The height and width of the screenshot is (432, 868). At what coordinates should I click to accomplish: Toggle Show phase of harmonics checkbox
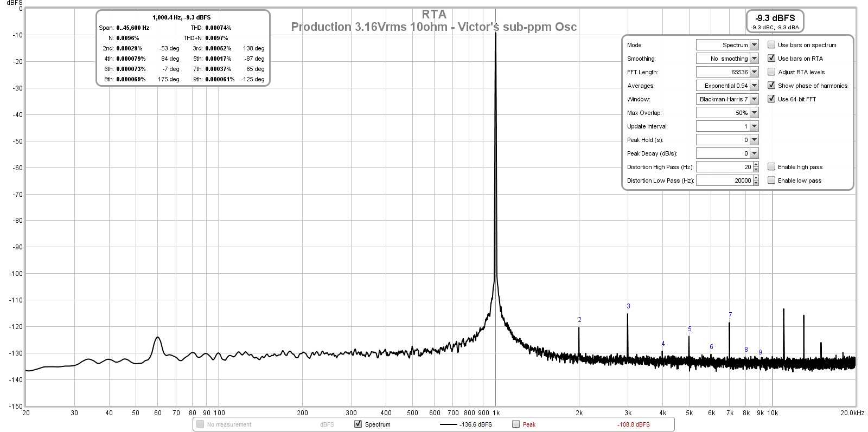[771, 86]
